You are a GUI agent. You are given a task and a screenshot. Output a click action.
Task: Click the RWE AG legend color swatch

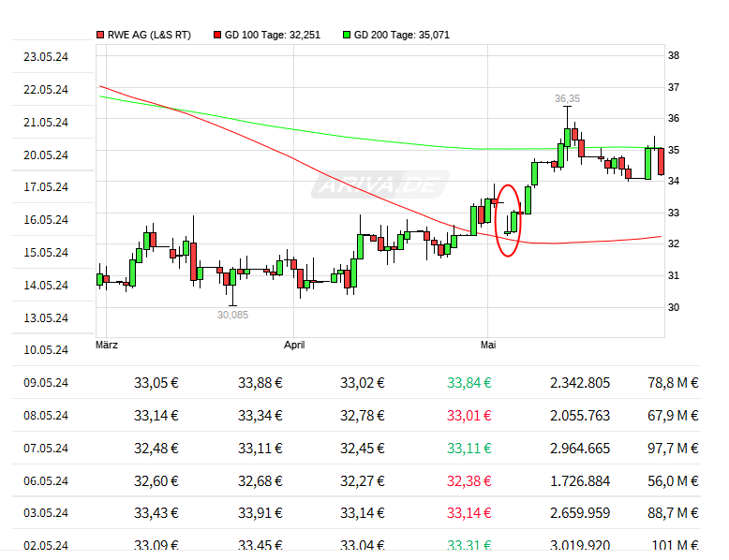[100, 35]
